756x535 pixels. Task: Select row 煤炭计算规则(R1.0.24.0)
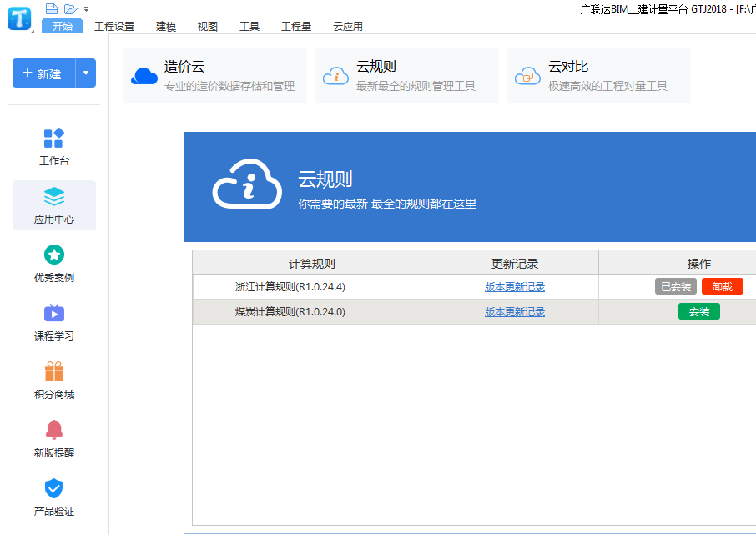click(x=475, y=312)
